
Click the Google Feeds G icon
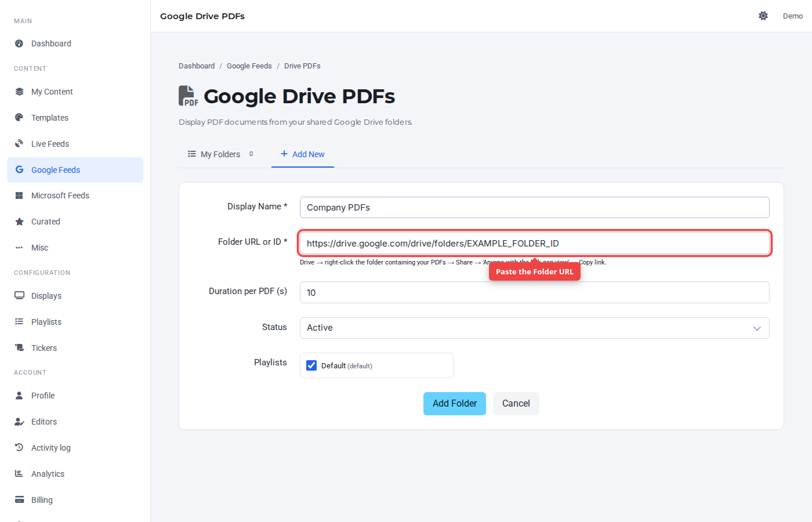point(19,170)
